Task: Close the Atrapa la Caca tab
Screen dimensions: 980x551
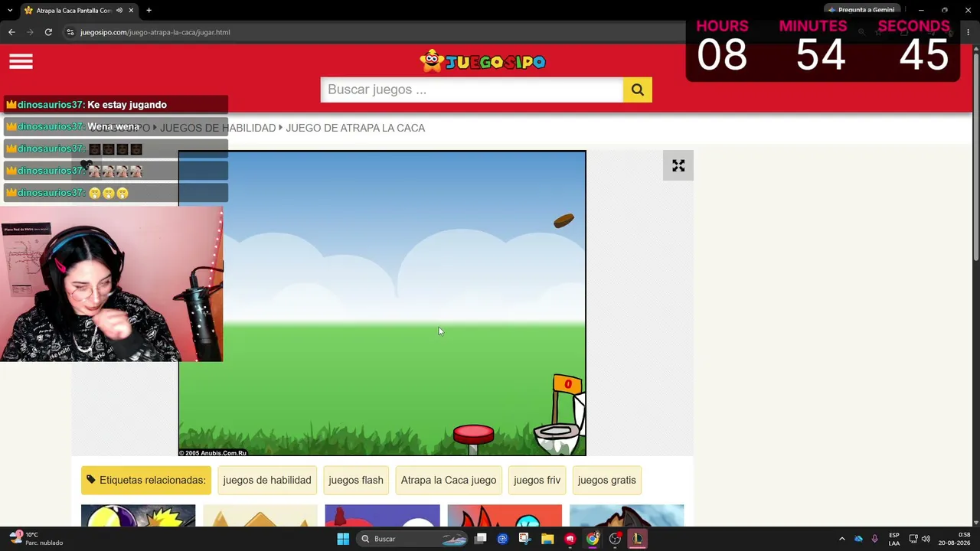Action: (132, 11)
